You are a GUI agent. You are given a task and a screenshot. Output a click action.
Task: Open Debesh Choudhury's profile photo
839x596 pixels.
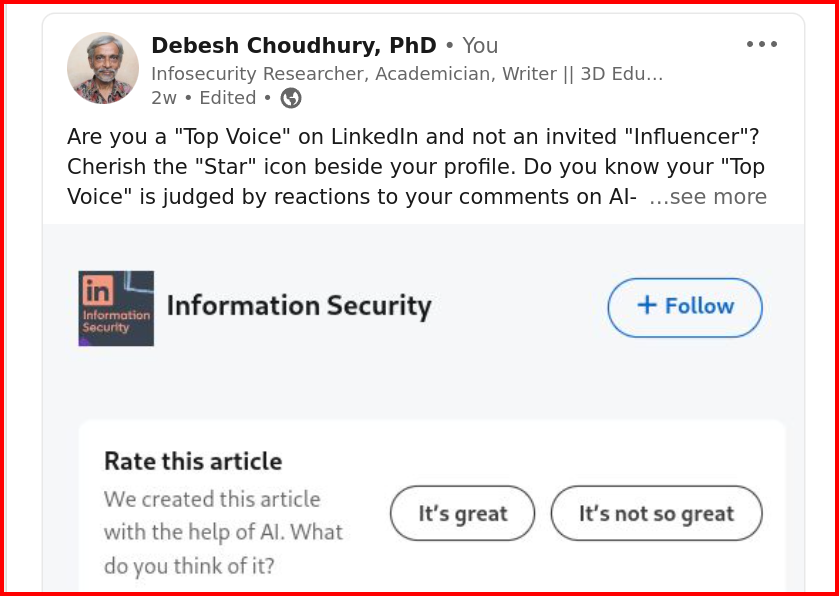coord(103,68)
